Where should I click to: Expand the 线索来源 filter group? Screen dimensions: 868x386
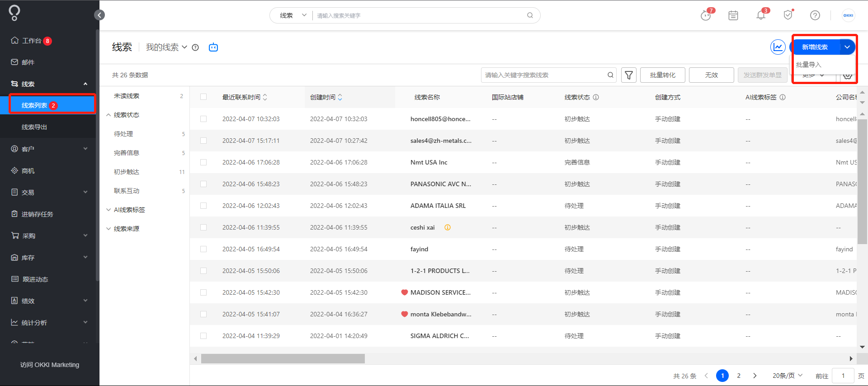coord(108,229)
